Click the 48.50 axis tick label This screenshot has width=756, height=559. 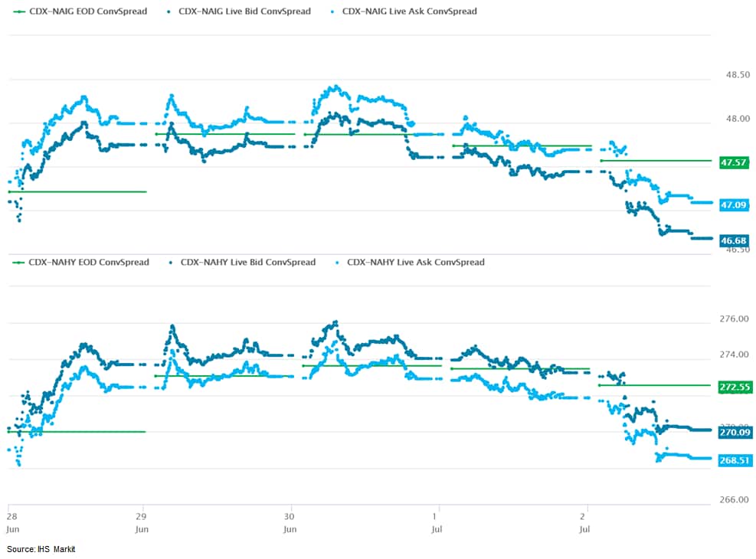(x=738, y=75)
